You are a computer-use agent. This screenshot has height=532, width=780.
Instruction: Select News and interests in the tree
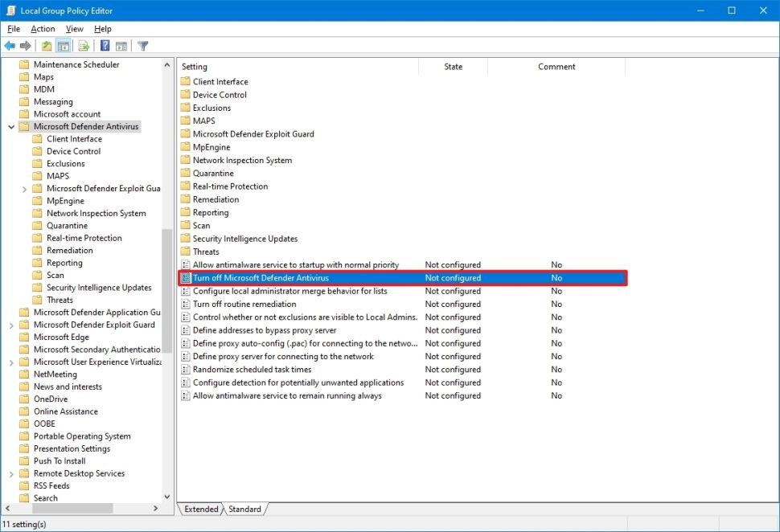(x=68, y=387)
